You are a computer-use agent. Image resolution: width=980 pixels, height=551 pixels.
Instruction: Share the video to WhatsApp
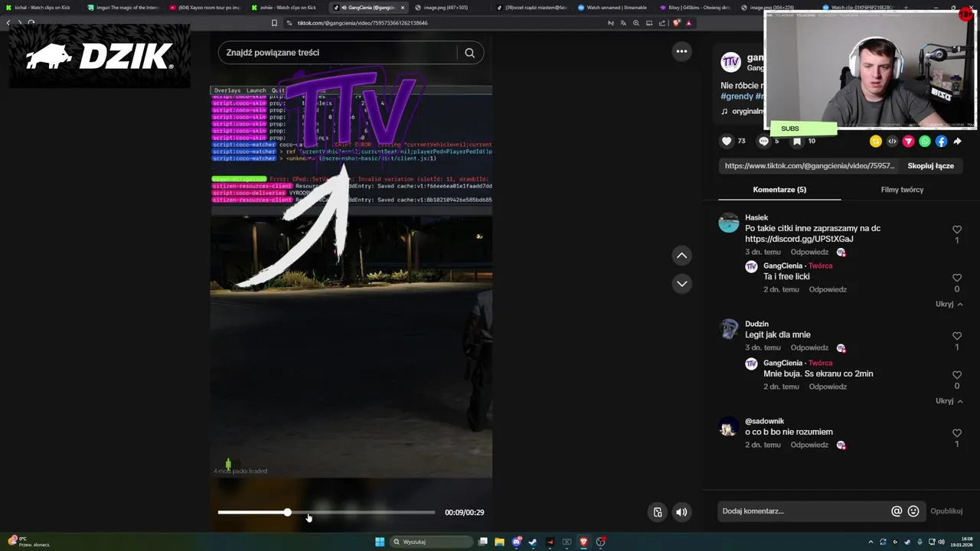[x=925, y=141]
